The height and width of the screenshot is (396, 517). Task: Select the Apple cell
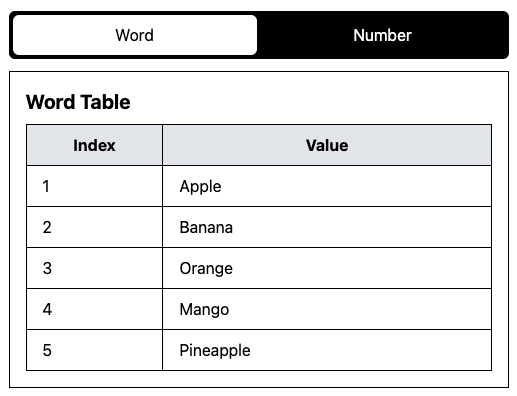pyautogui.click(x=327, y=186)
